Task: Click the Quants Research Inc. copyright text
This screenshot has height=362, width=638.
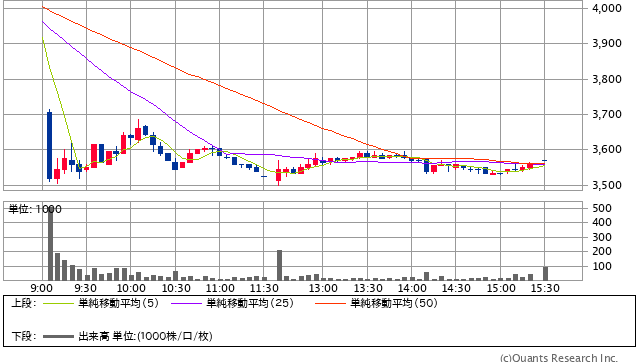Action: point(559,358)
